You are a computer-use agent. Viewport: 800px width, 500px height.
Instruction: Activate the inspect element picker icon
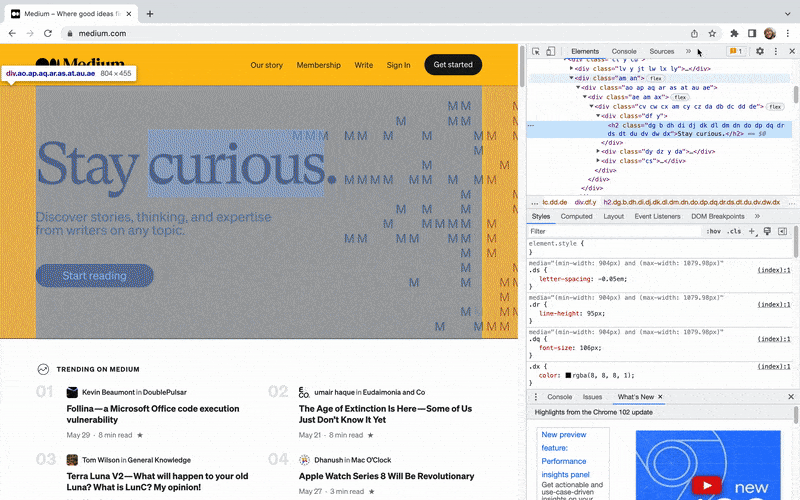pyautogui.click(x=536, y=52)
